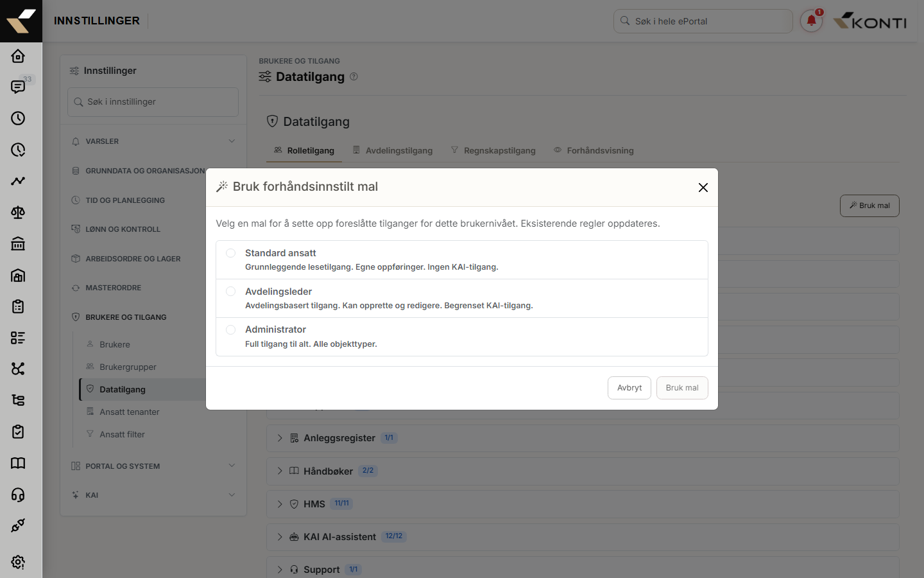The width and height of the screenshot is (924, 578).
Task: Choose the Administrator template radio button
Action: point(230,329)
